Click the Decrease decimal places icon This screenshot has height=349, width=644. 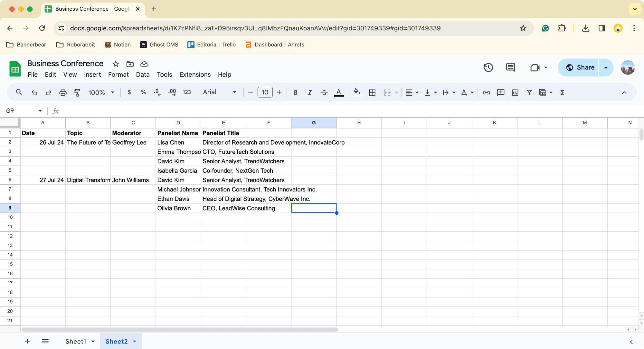click(x=157, y=92)
